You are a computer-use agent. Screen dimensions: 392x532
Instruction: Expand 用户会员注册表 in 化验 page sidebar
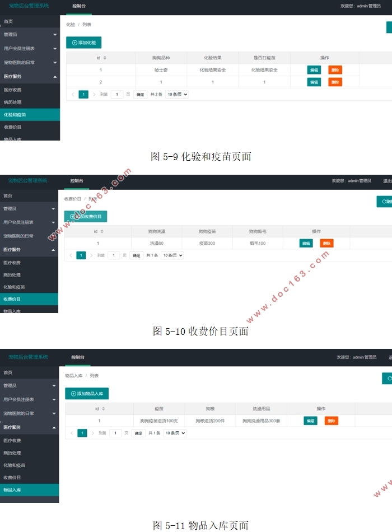pos(30,49)
